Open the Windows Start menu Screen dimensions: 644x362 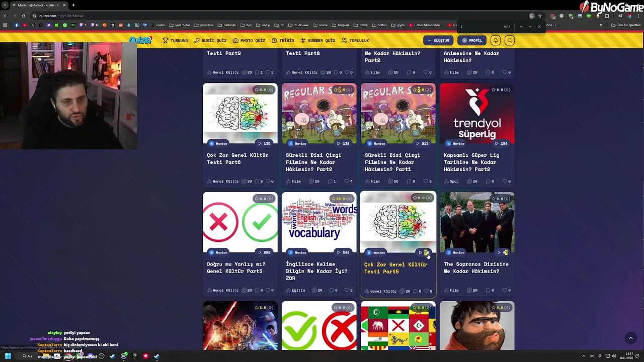coord(8,356)
